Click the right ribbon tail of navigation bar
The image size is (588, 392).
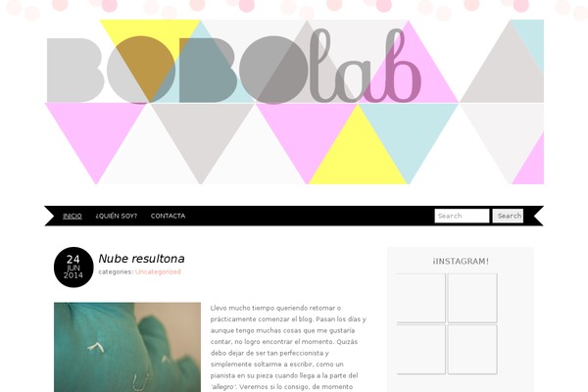pos(538,216)
